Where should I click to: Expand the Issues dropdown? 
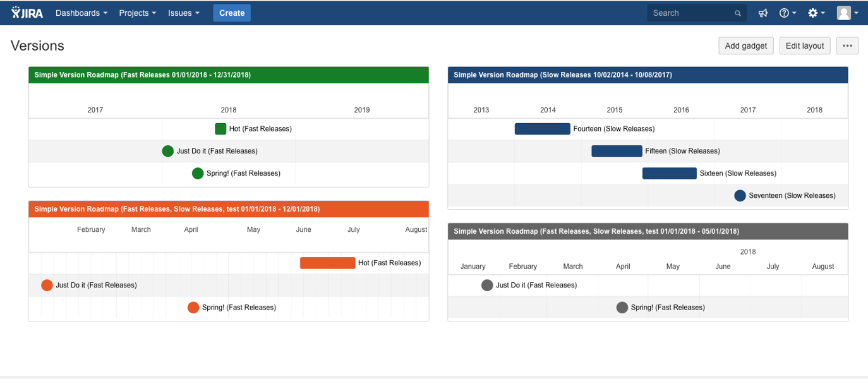(x=184, y=13)
